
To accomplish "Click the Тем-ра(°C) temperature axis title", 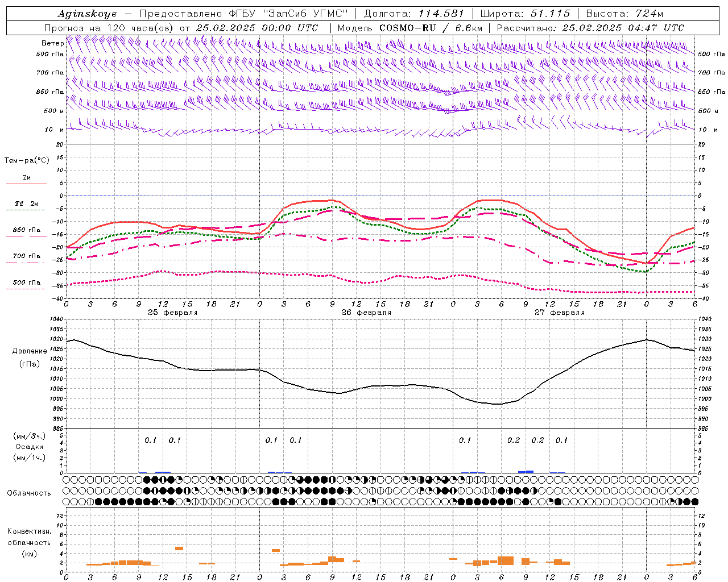I will [27, 161].
